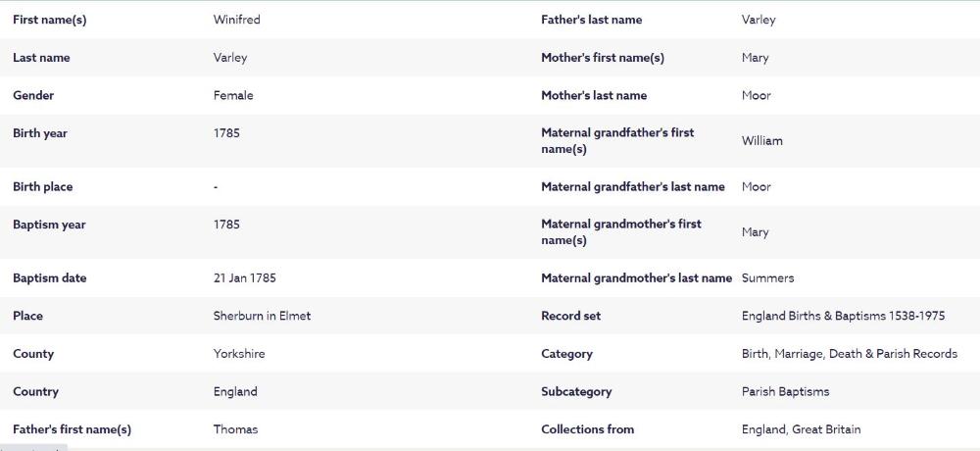Click the Parish Baptisms subcategory value
This screenshot has width=980, height=451.
(785, 391)
